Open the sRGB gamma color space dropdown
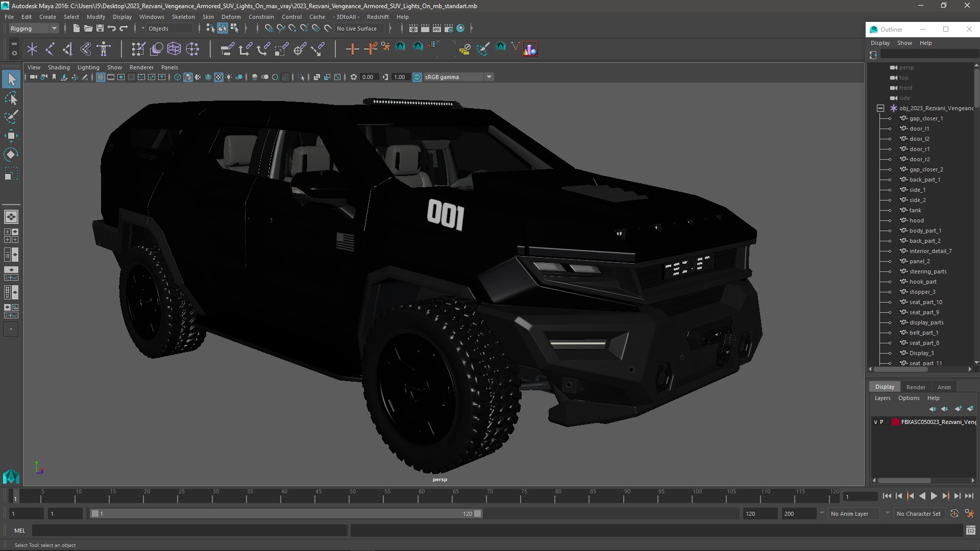The image size is (980, 551). pyautogui.click(x=489, y=77)
